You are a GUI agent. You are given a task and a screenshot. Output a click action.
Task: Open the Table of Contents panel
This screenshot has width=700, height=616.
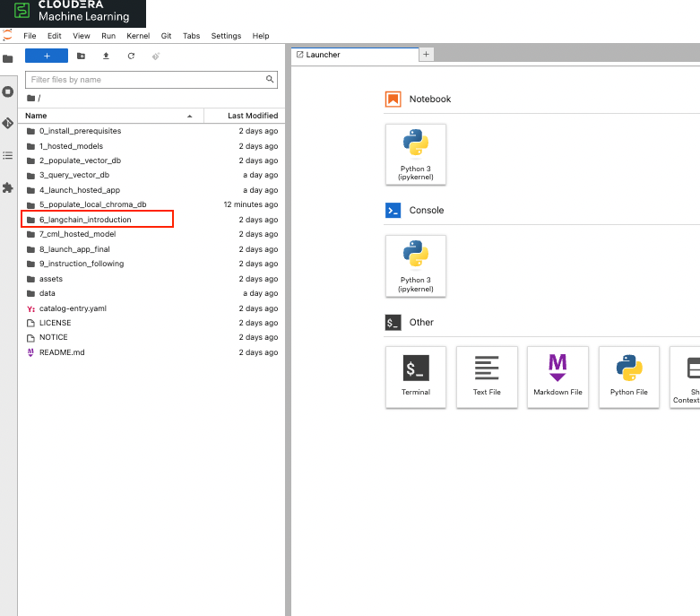[x=8, y=155]
